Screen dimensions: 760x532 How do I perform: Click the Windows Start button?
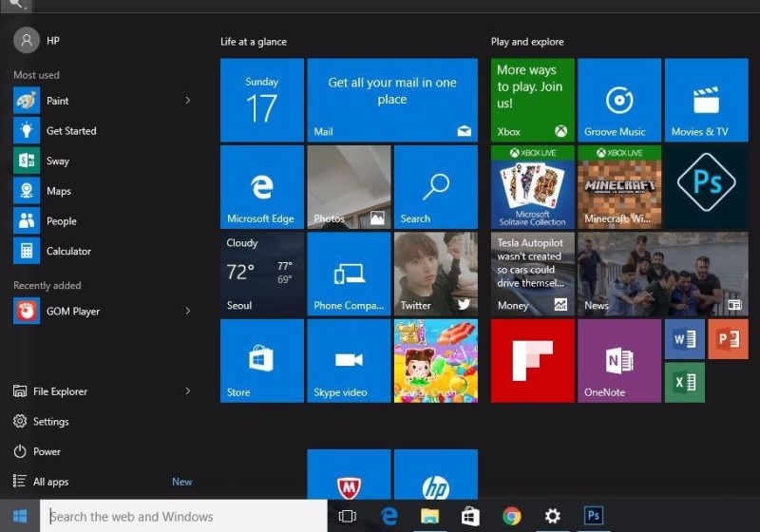point(19,516)
